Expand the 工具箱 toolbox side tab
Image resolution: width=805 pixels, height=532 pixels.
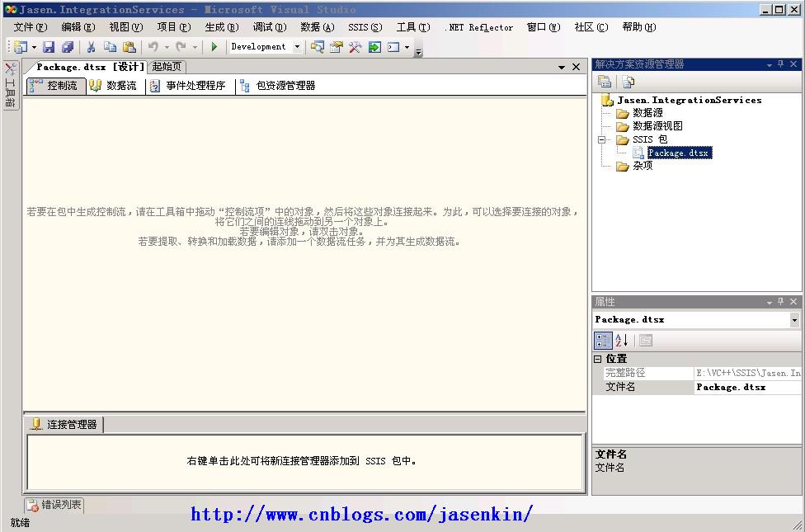pyautogui.click(x=10, y=85)
